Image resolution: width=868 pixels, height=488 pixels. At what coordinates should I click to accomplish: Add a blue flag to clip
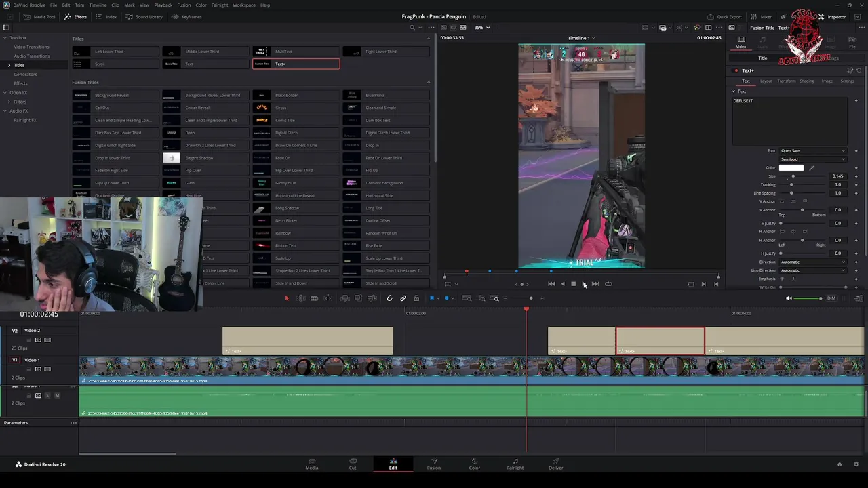pos(431,298)
